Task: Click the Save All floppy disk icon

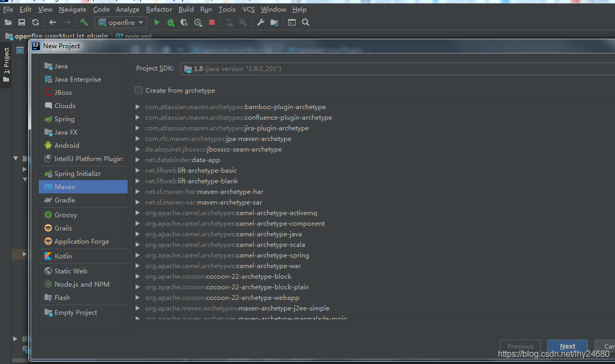Action: pos(22,22)
